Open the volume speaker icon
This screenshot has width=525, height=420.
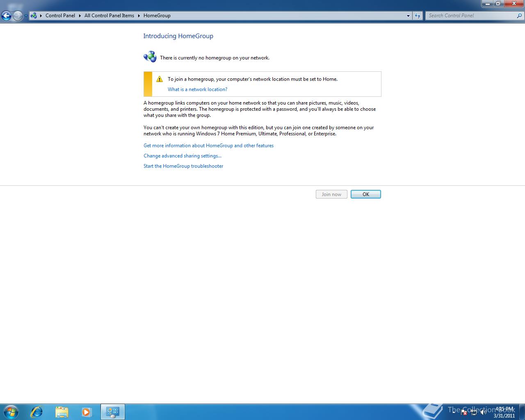coord(484,413)
